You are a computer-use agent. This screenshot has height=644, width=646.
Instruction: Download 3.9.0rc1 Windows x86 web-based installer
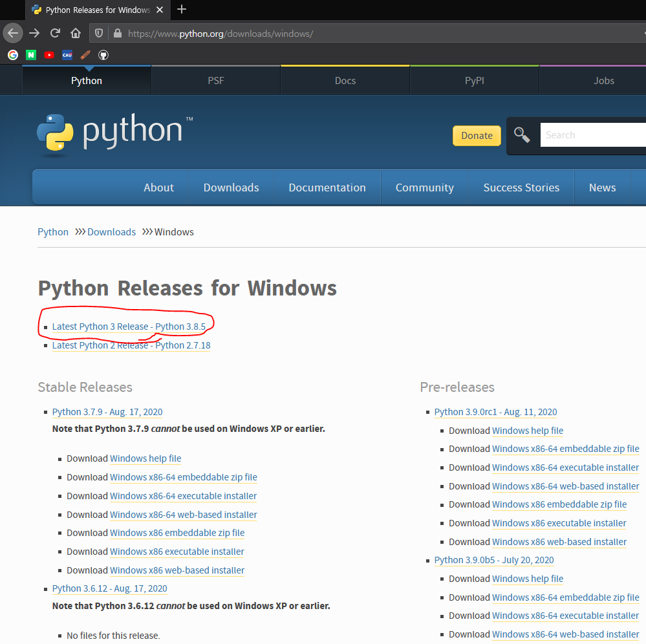click(559, 542)
